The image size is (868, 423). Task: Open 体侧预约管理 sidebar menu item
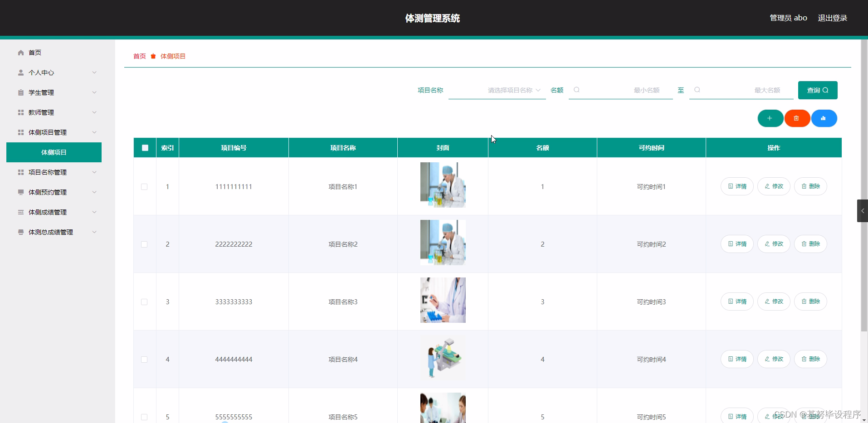(x=54, y=192)
